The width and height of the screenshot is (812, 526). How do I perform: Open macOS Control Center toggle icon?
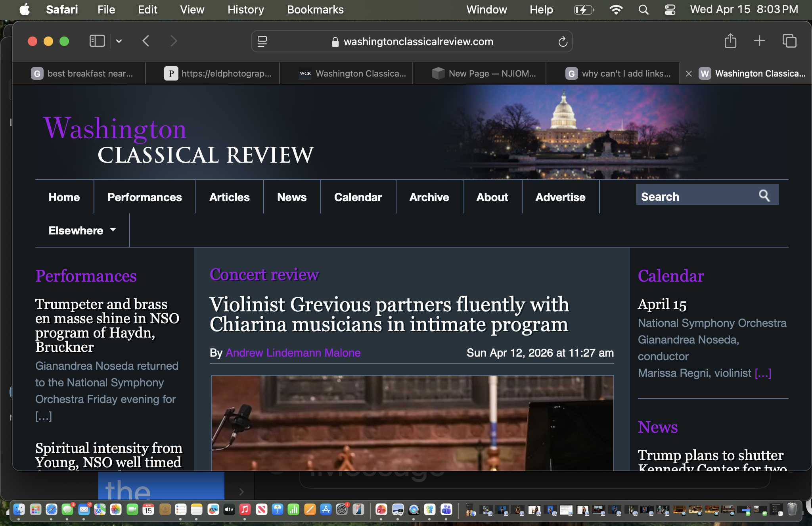pos(670,10)
